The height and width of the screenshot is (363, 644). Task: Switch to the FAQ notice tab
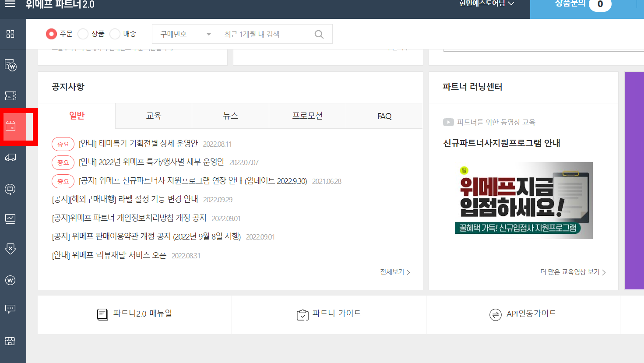click(x=384, y=116)
